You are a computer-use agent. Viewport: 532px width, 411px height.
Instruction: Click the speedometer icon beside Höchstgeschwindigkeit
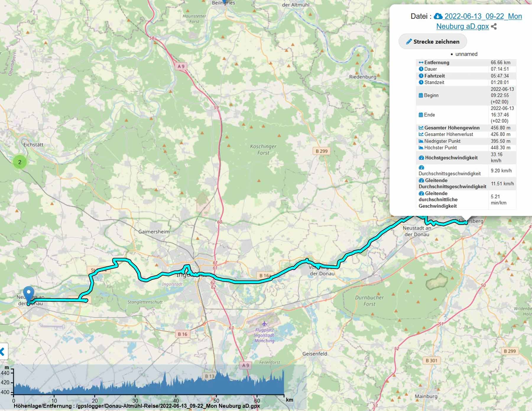point(421,158)
